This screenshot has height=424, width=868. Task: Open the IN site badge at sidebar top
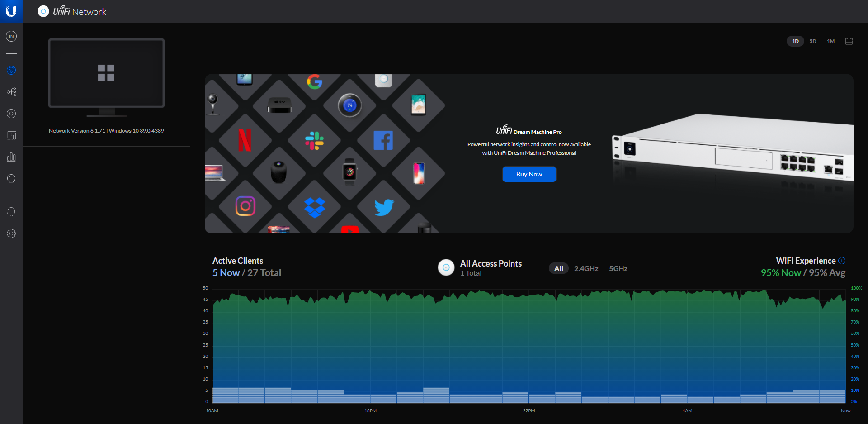[11, 36]
